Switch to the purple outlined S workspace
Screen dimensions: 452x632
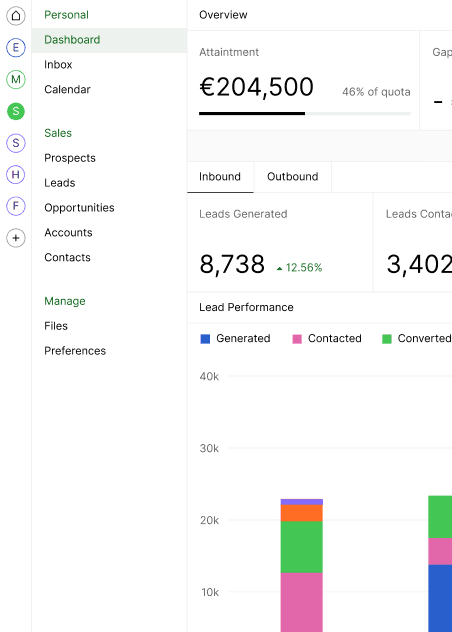[16, 143]
